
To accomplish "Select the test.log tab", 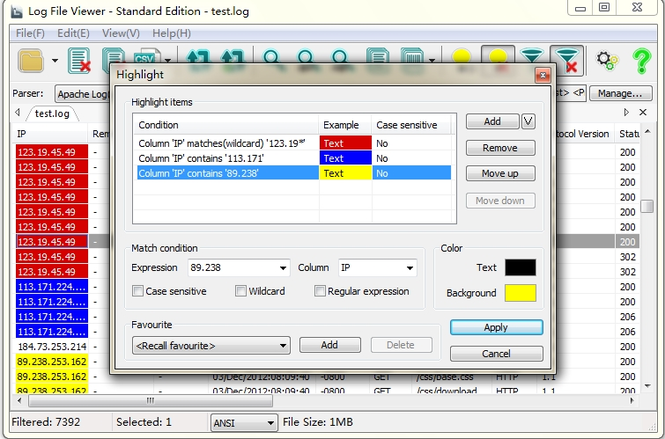I will pyautogui.click(x=52, y=113).
